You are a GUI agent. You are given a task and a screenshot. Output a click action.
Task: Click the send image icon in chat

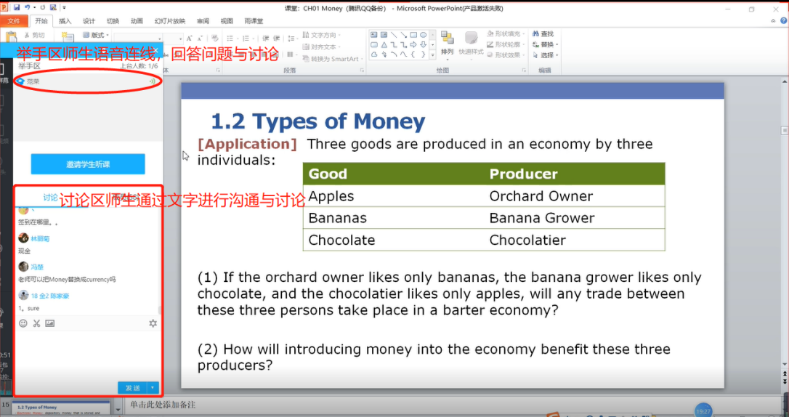click(x=49, y=323)
